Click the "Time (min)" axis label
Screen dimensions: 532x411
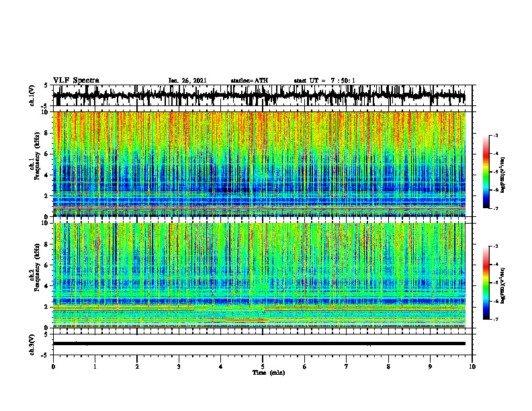(x=269, y=373)
